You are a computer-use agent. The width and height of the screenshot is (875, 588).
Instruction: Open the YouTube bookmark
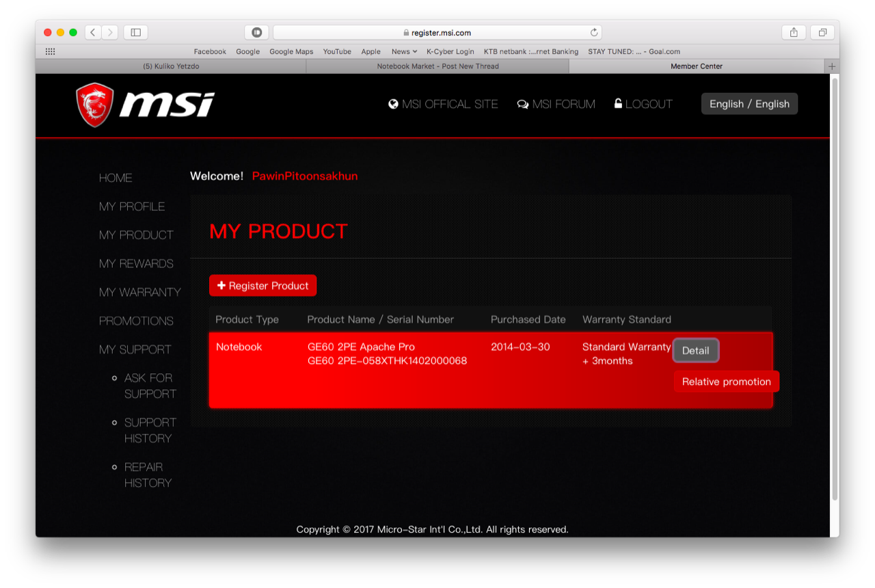(337, 51)
